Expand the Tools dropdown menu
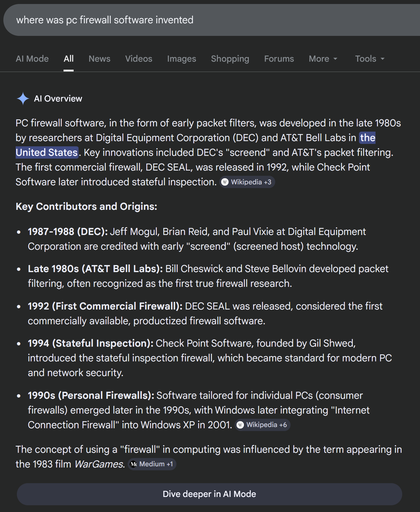Screen dimensions: 420x512 pyautogui.click(x=369, y=59)
